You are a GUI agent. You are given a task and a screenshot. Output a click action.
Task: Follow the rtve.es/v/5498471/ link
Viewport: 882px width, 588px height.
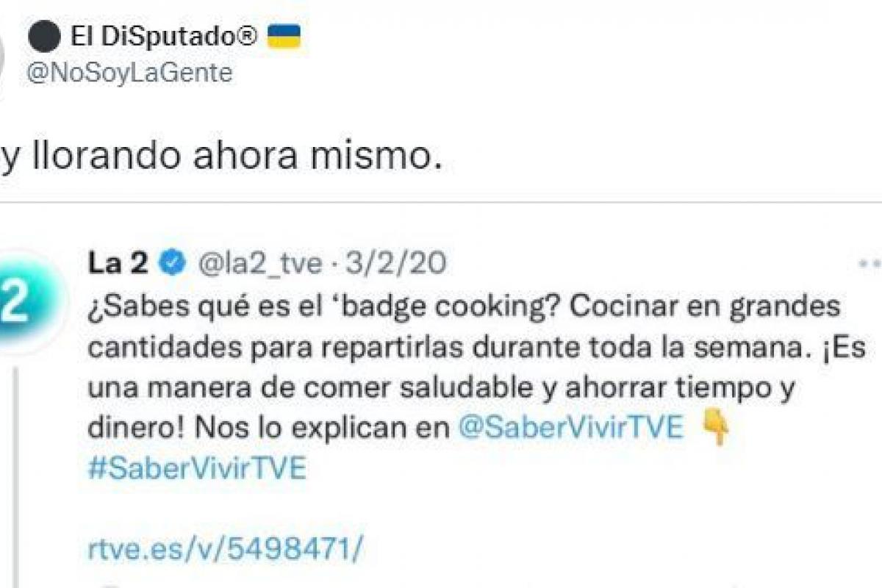(226, 548)
